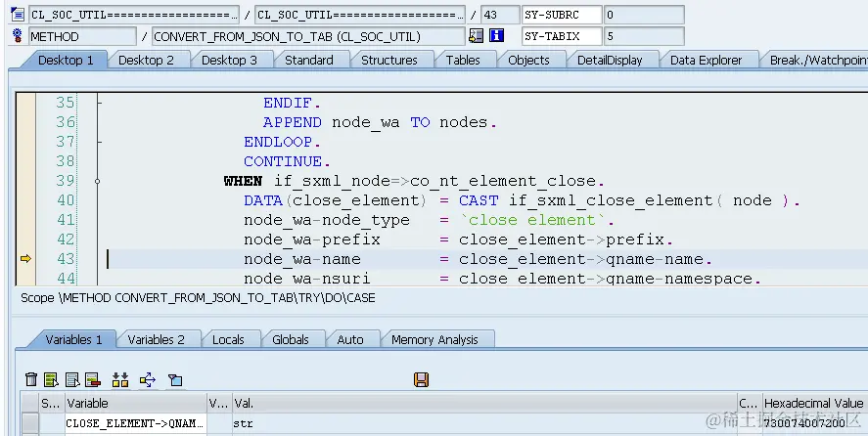Click the trash icon in variables toolbar
Screen dimensions: 868x436
(x=31, y=379)
